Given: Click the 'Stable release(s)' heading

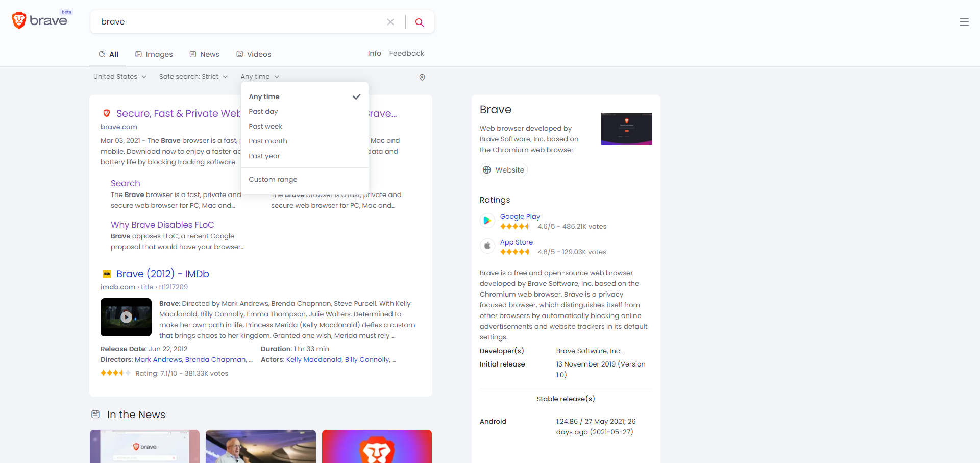Looking at the screenshot, I should coord(566,399).
